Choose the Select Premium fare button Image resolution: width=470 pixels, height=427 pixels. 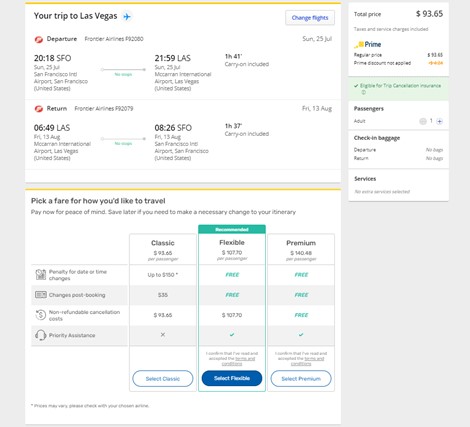pyautogui.click(x=301, y=379)
